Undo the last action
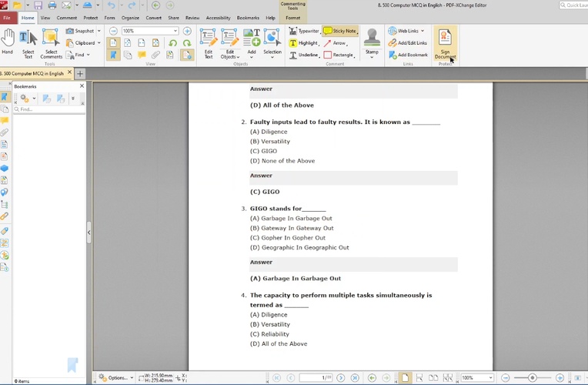Screen dimensions: 588x385 click(x=112, y=5)
